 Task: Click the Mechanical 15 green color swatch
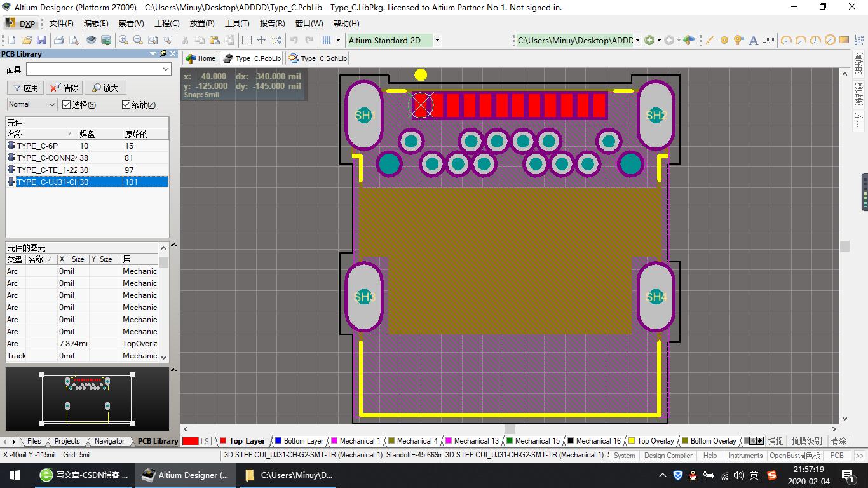(x=510, y=441)
